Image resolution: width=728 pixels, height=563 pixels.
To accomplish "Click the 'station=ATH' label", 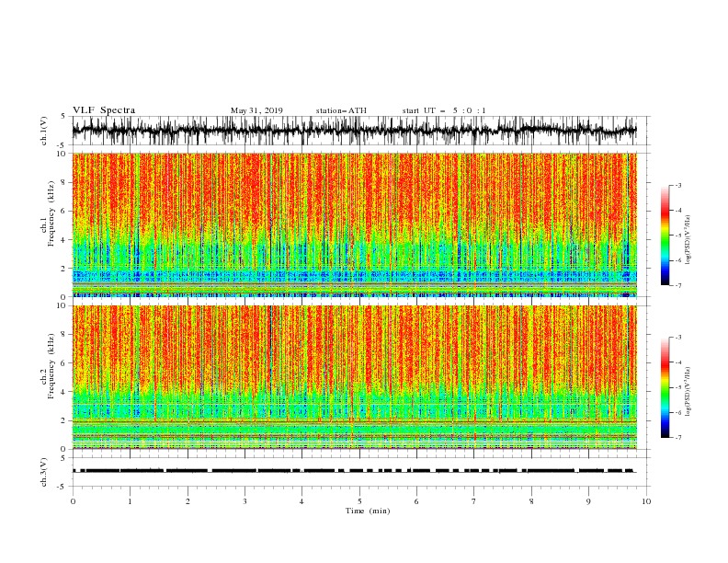I will [341, 110].
